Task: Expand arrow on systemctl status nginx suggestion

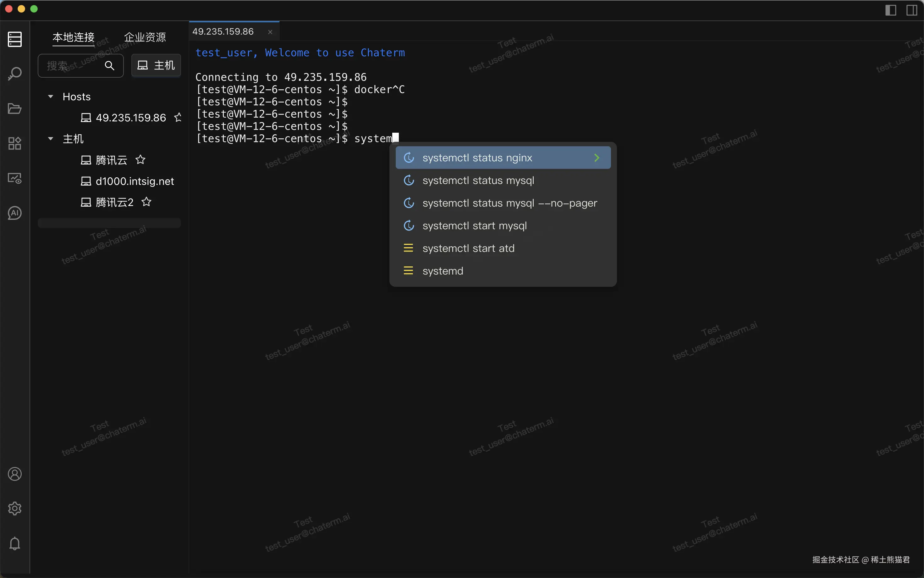Action: 597,158
